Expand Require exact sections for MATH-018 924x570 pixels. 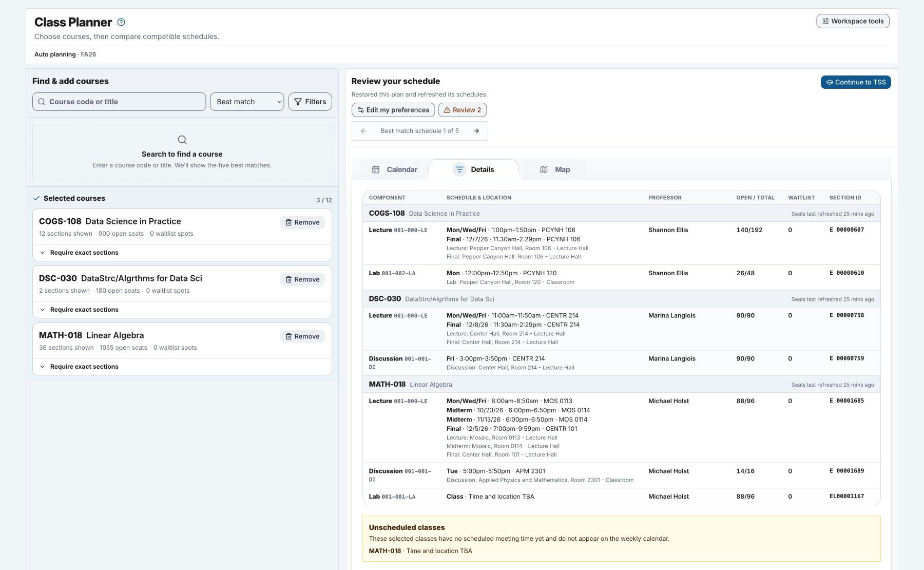coord(182,367)
